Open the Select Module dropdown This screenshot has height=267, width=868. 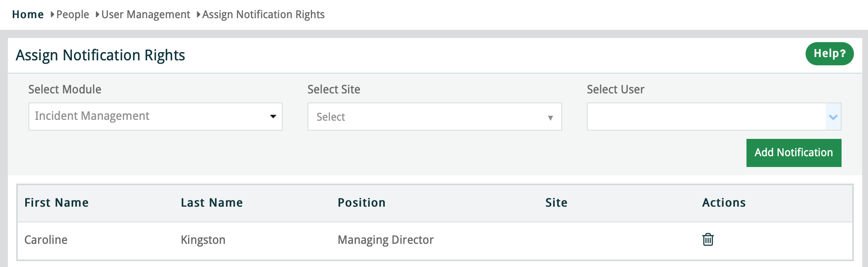[x=155, y=117]
